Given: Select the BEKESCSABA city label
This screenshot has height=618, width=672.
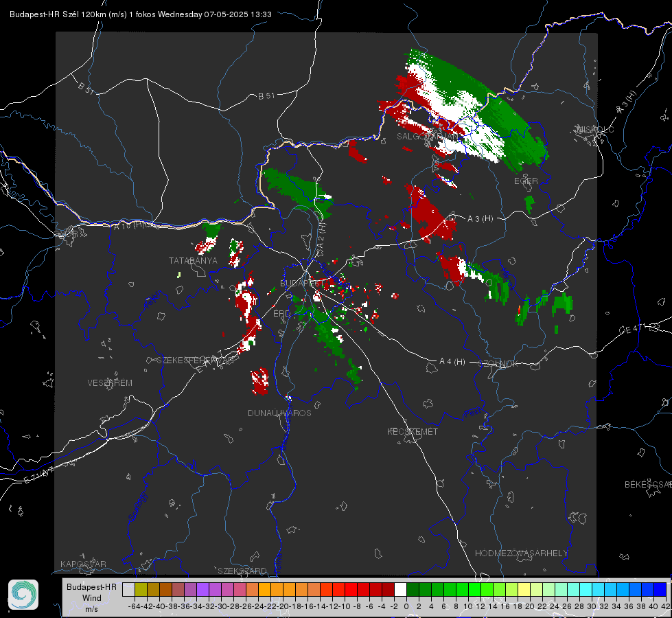Looking at the screenshot, I should pos(648,484).
